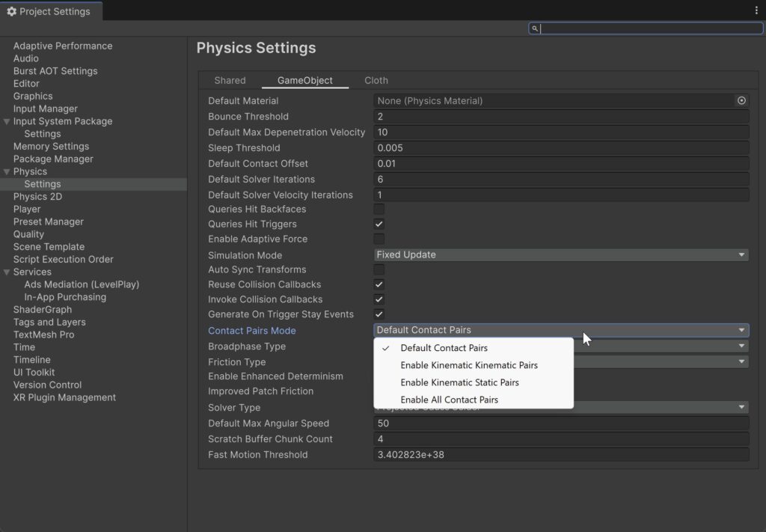Screen dimensions: 766x532
Task: Select Enable All Contact Pairs option
Action: point(449,400)
